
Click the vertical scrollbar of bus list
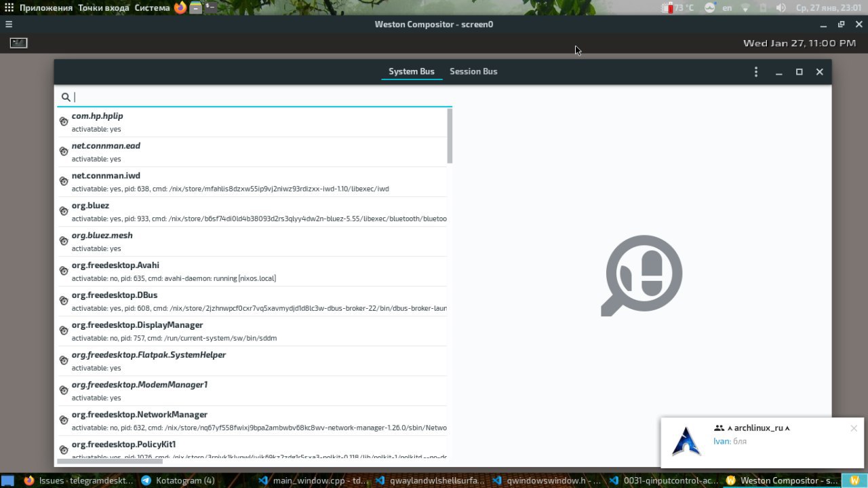[450, 136]
